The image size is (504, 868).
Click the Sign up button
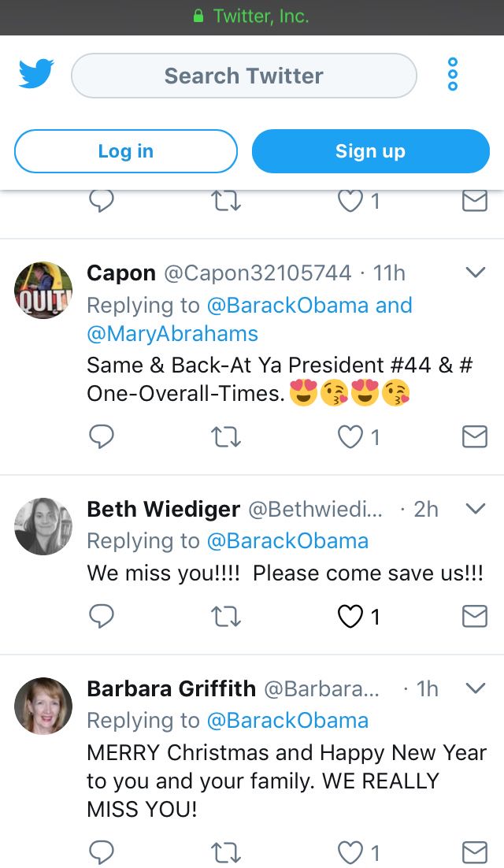point(371,151)
